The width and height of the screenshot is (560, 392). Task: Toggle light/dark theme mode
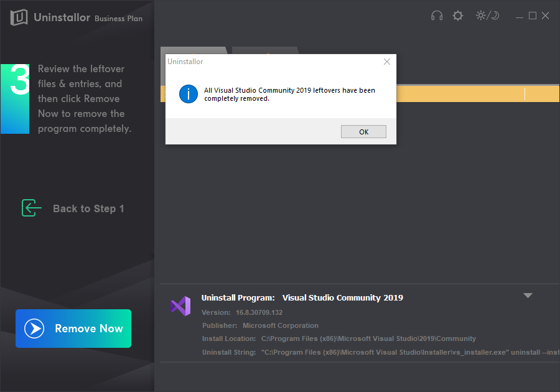tap(487, 16)
